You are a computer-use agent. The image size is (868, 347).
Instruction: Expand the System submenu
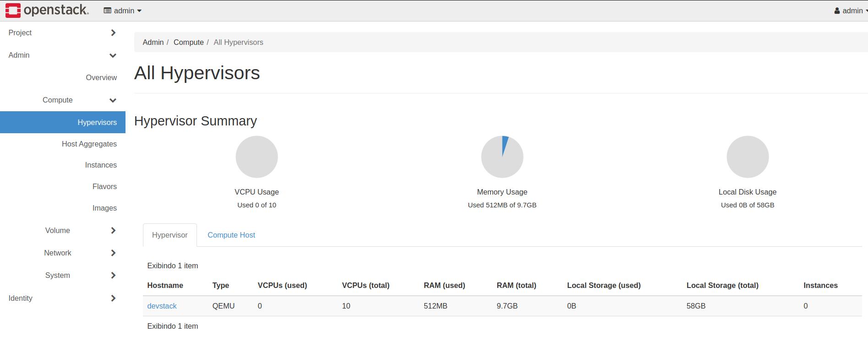click(x=79, y=276)
